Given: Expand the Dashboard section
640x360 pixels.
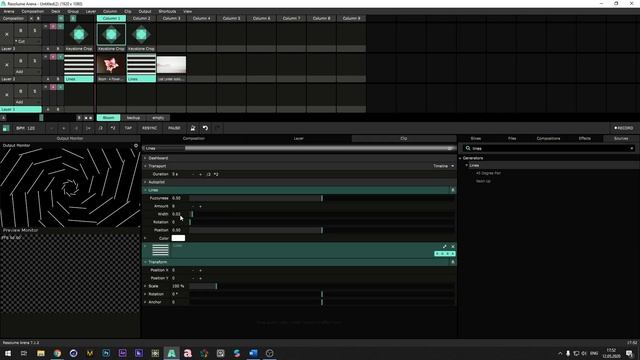Looking at the screenshot, I should coord(145,158).
